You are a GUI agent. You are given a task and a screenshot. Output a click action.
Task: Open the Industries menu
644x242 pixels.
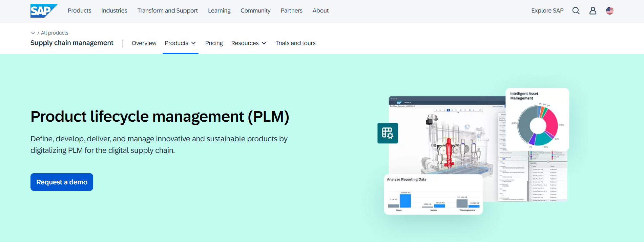114,11
